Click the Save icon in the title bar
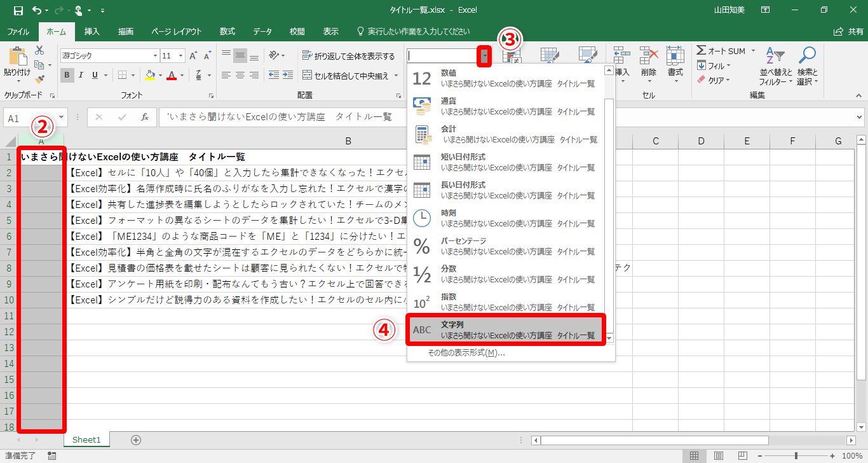The width and height of the screenshot is (868, 463). (18, 10)
